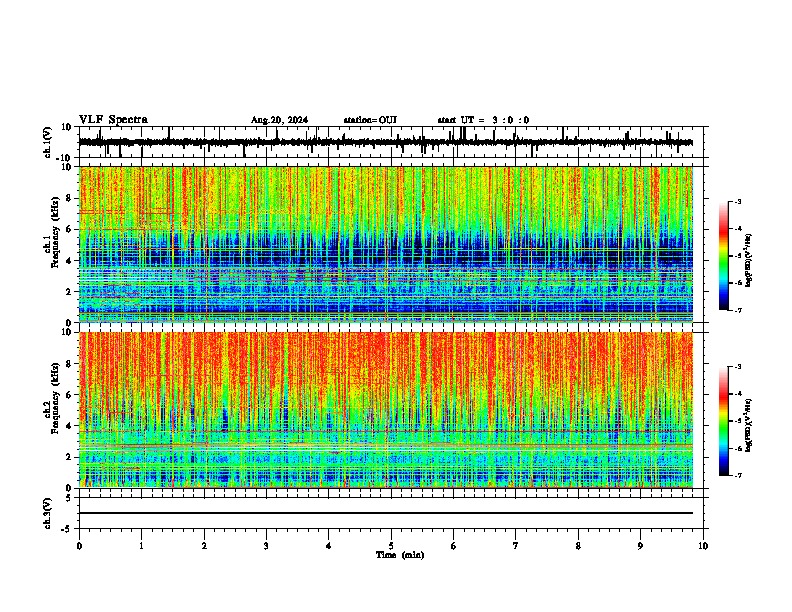Viewport: 792px width, 612px height.
Task: Click the "-7" label below the ch.2 color bar
Action: point(737,475)
